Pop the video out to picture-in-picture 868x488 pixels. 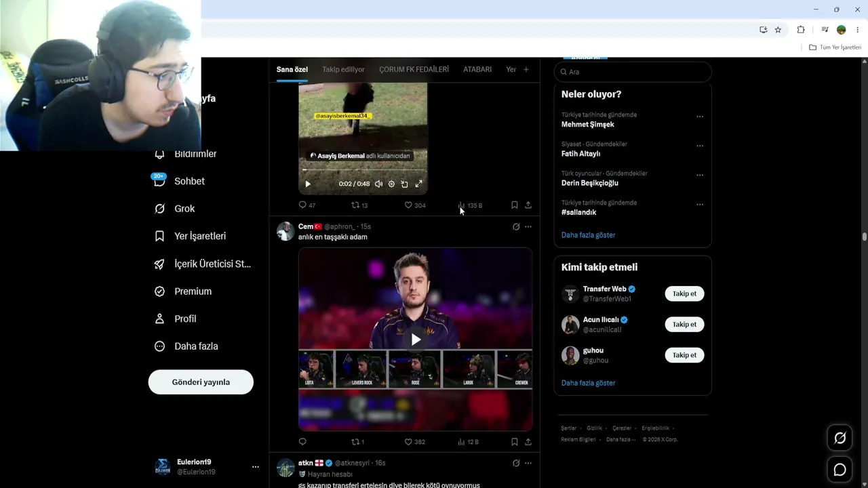[404, 184]
